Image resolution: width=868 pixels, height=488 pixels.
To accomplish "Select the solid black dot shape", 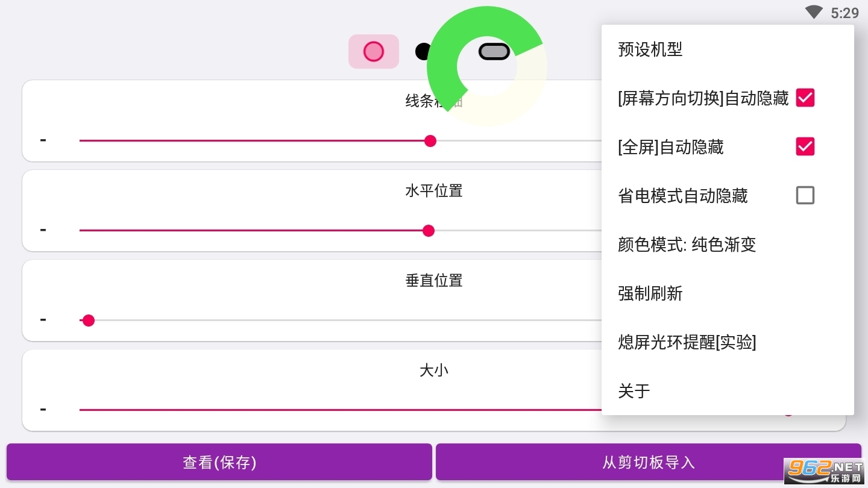I will 423,52.
